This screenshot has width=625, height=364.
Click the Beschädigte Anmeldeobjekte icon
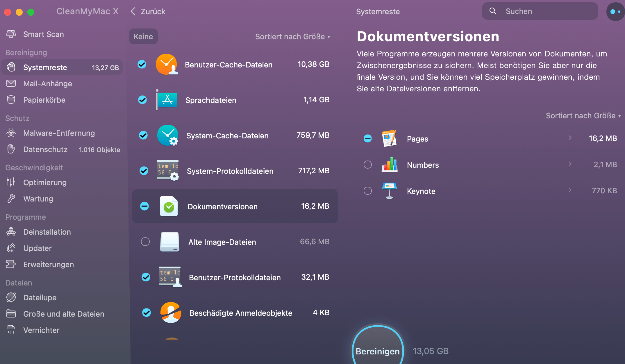(171, 313)
